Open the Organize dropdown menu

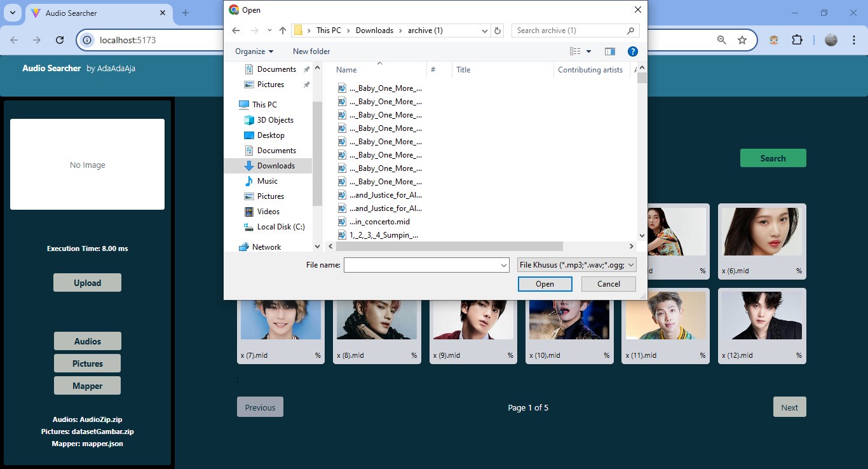254,51
